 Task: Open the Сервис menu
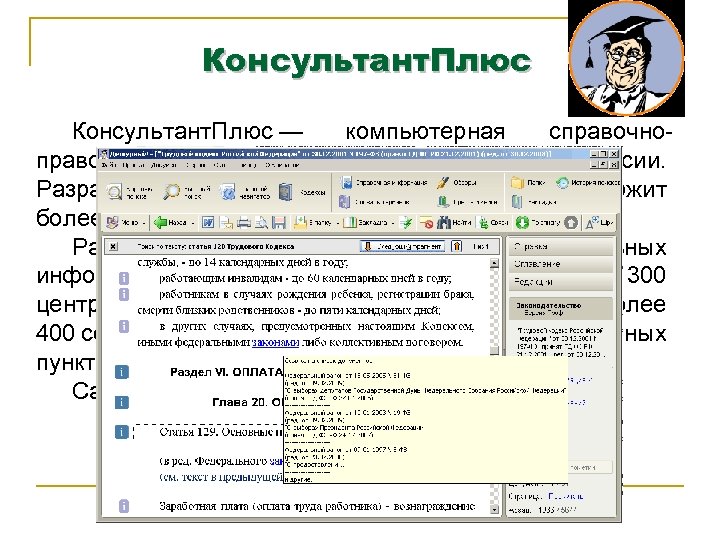(x=195, y=164)
